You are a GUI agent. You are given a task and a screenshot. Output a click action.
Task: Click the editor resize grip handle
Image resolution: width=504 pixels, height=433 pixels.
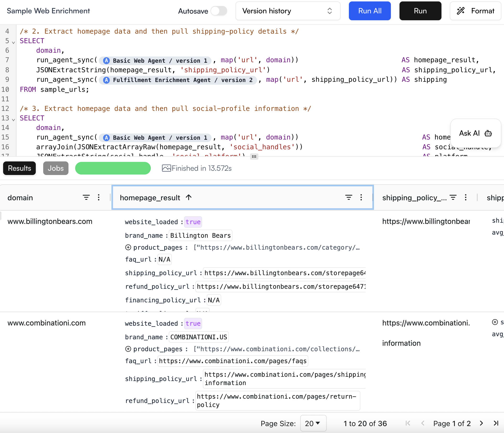coord(254,156)
